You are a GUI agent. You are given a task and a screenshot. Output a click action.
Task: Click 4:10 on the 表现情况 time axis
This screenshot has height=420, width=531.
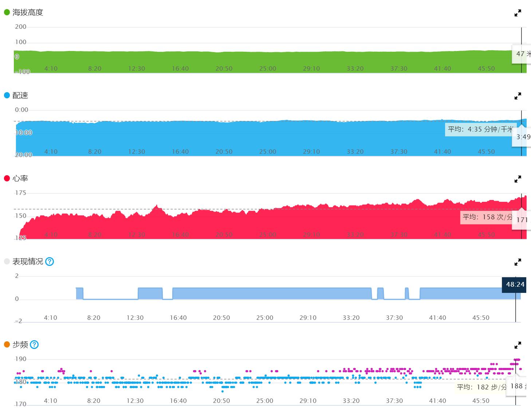(51, 318)
